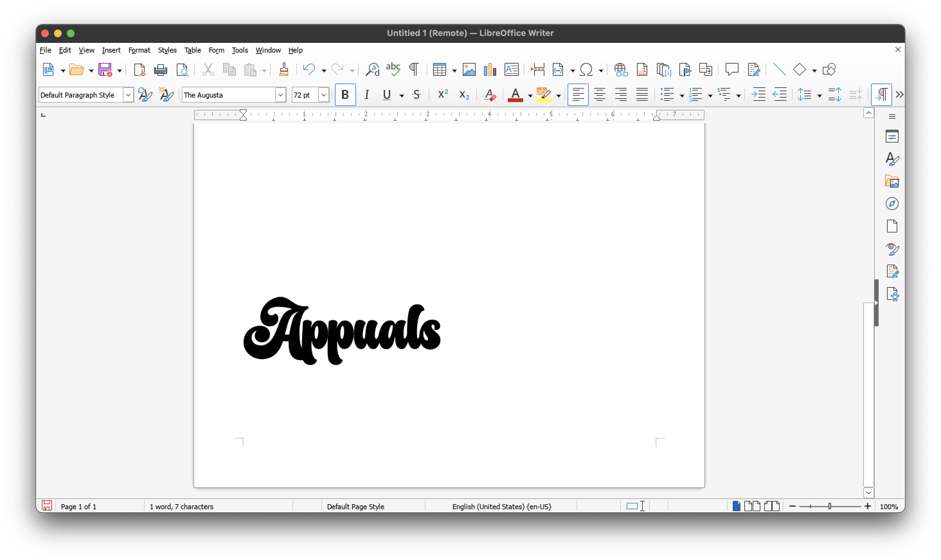
Task: Open the Format menu
Action: [x=139, y=50]
